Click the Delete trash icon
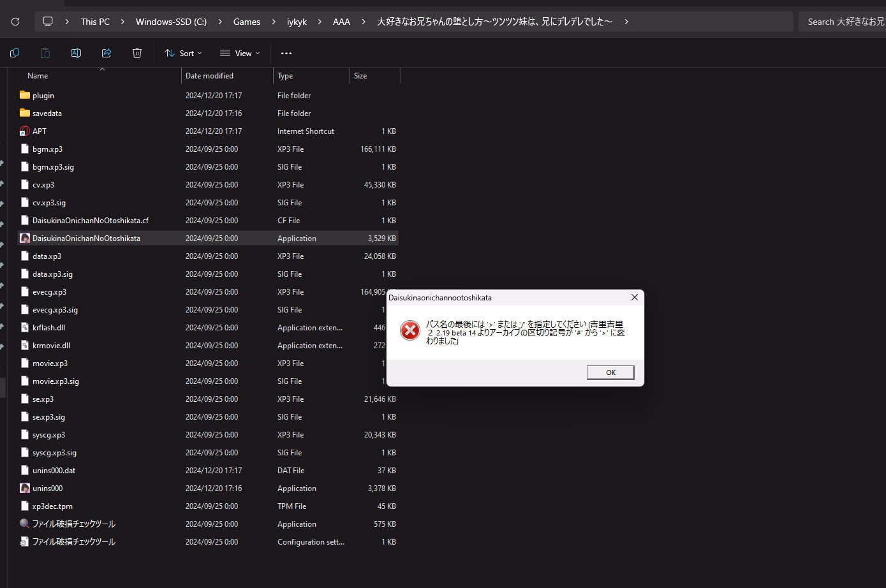The width and height of the screenshot is (886, 588). tap(137, 53)
